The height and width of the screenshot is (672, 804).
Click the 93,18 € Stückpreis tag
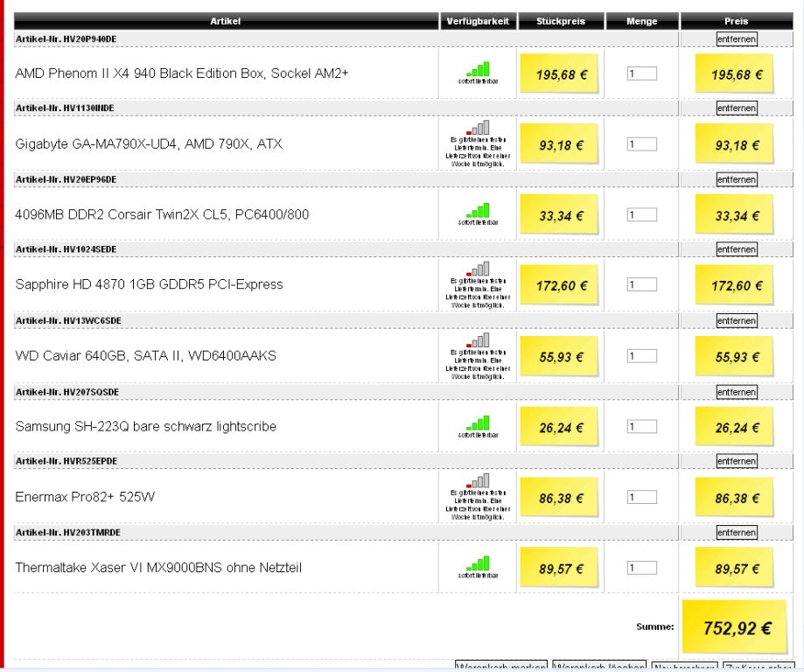point(559,144)
